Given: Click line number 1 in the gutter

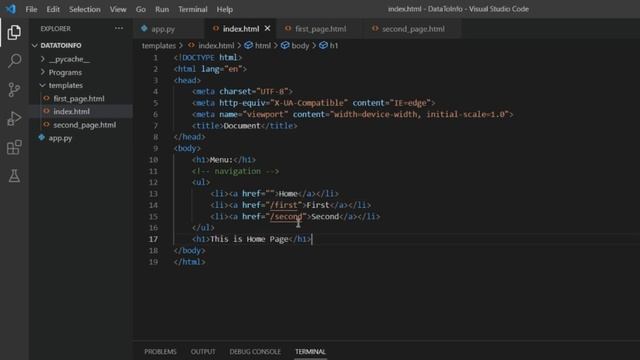Looking at the screenshot, I should (156, 58).
